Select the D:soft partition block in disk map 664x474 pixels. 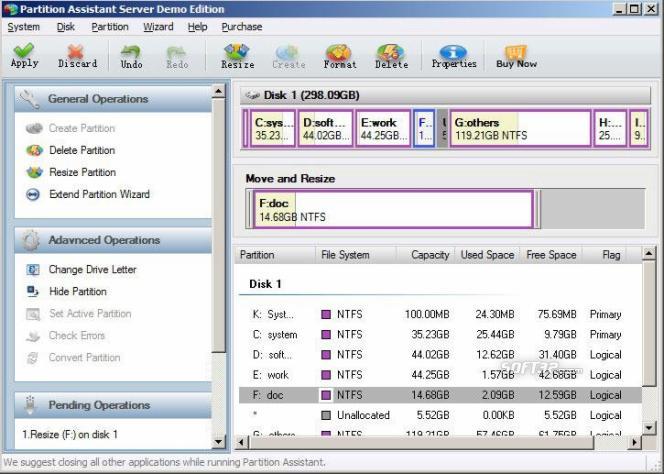325,129
